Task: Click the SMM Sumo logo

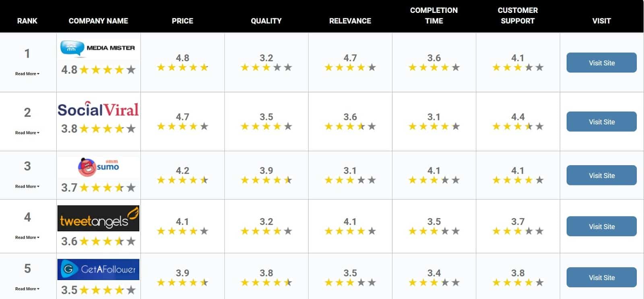Action: 98,167
